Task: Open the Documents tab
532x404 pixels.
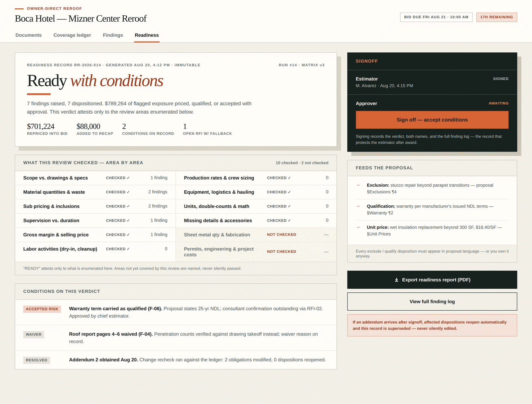Action: coord(29,35)
